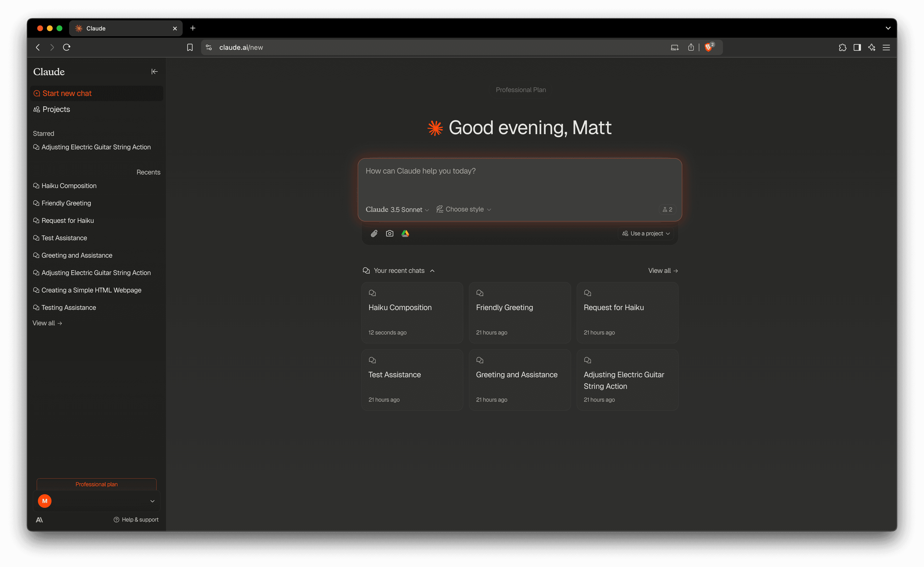
Task: Open the browser hamburger menu
Action: [887, 48]
